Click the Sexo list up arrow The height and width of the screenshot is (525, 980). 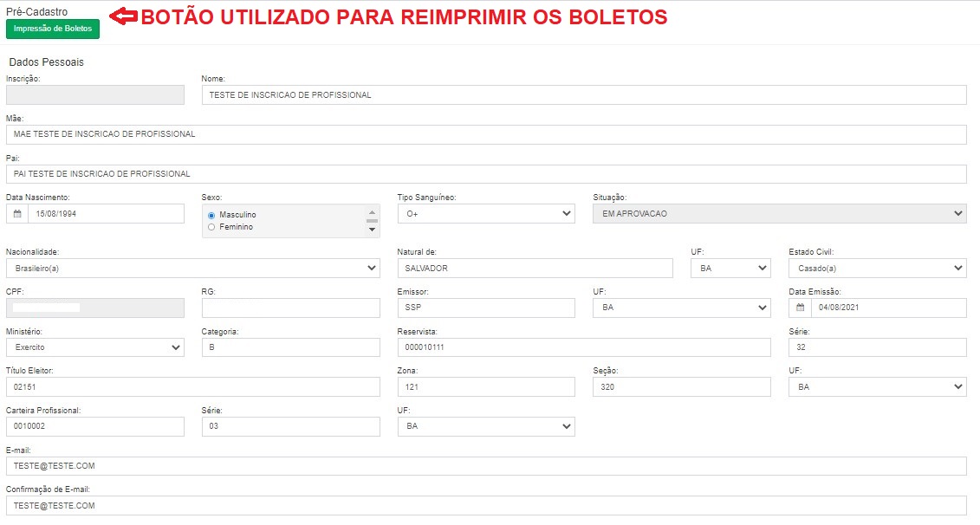pyautogui.click(x=372, y=212)
